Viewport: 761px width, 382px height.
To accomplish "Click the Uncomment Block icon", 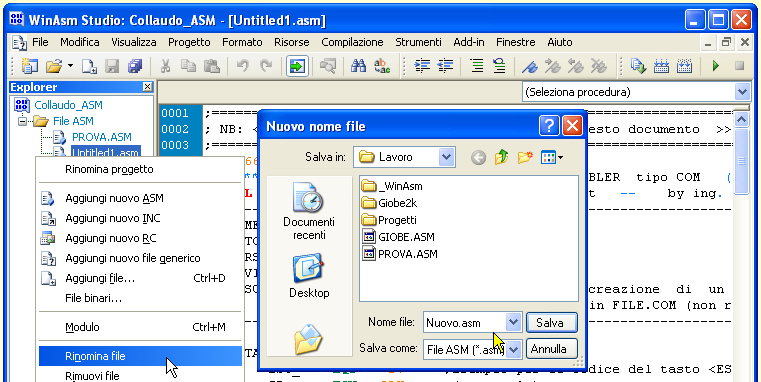I will coord(499,66).
